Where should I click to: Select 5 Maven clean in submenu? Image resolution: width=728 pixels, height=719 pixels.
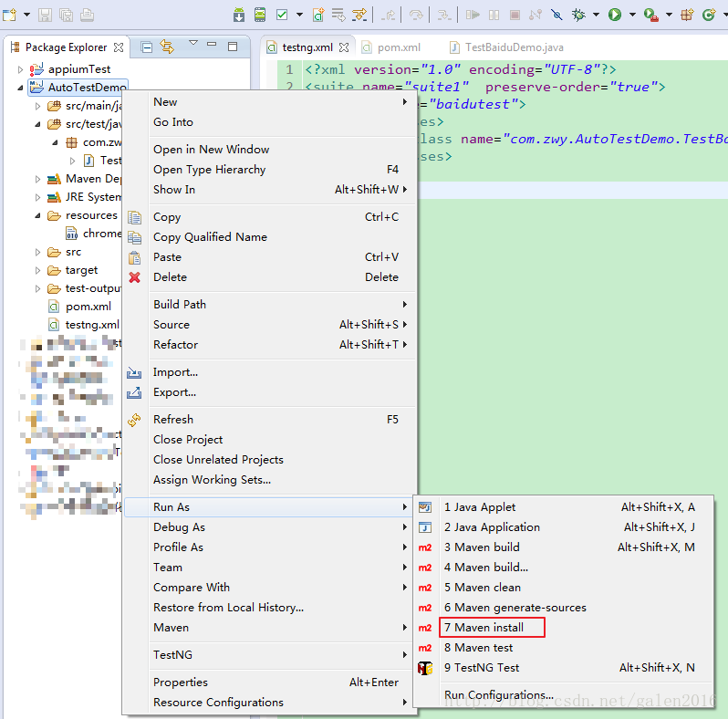click(x=563, y=588)
